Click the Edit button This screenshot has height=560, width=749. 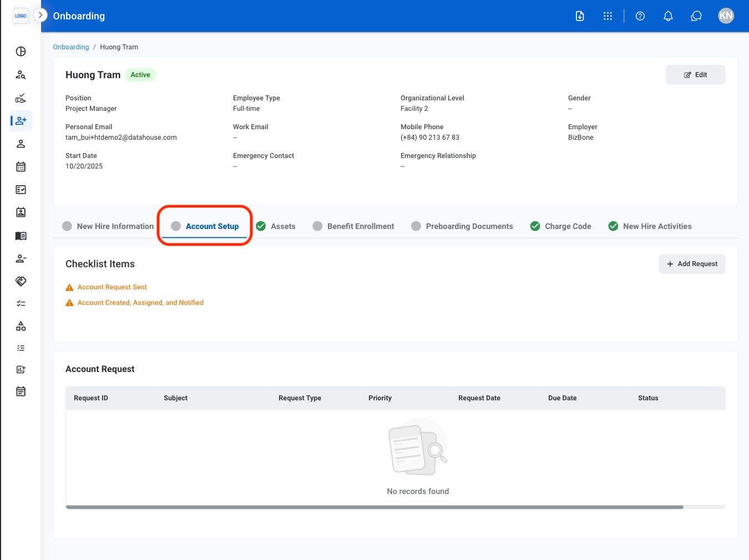[x=695, y=75]
